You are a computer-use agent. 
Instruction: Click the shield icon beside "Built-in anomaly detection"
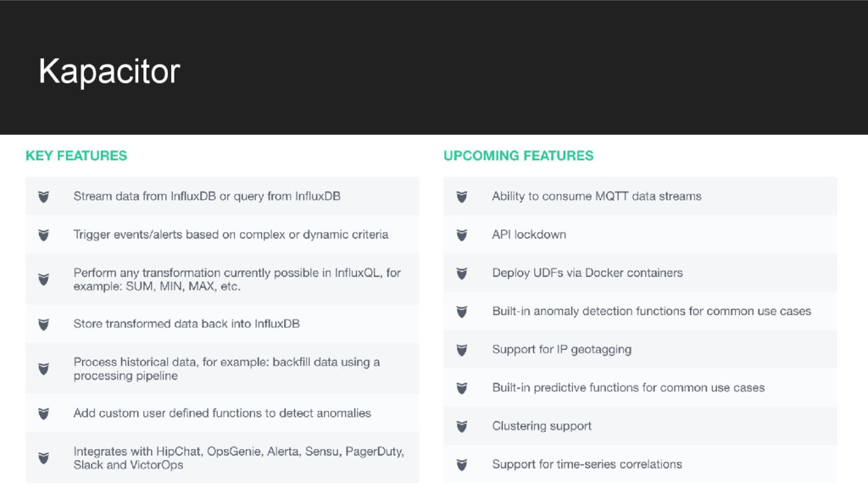pyautogui.click(x=462, y=311)
